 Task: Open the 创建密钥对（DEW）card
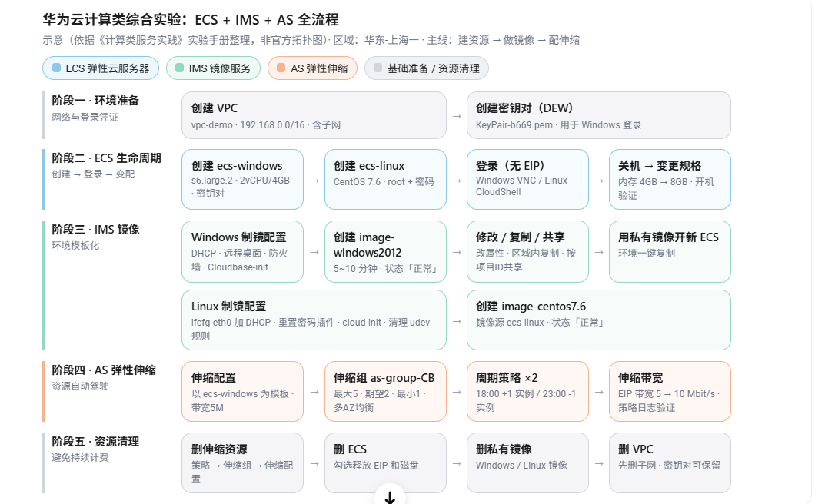(x=598, y=115)
